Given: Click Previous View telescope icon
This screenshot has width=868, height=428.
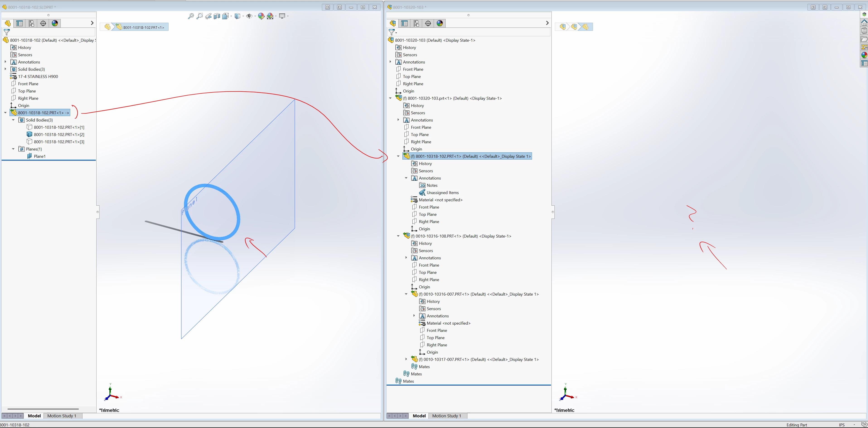Looking at the screenshot, I should point(208,16).
